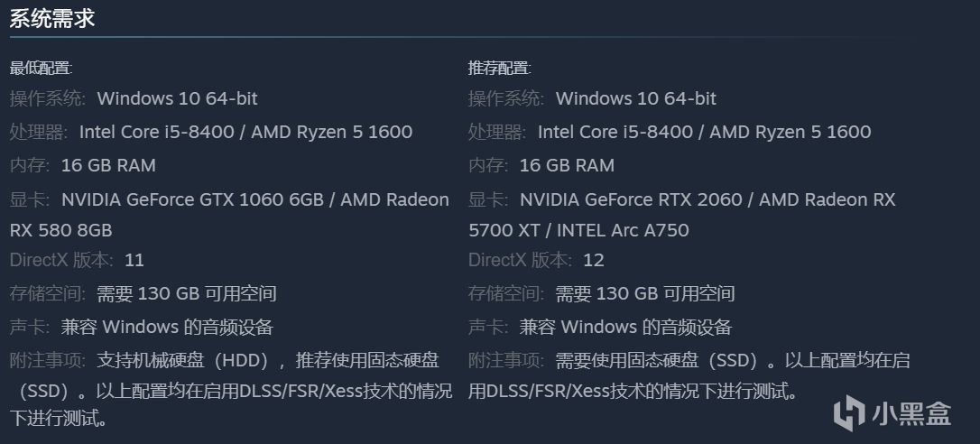Click the 小黑盒 watermark text
This screenshot has width=980, height=444.
coord(912,414)
